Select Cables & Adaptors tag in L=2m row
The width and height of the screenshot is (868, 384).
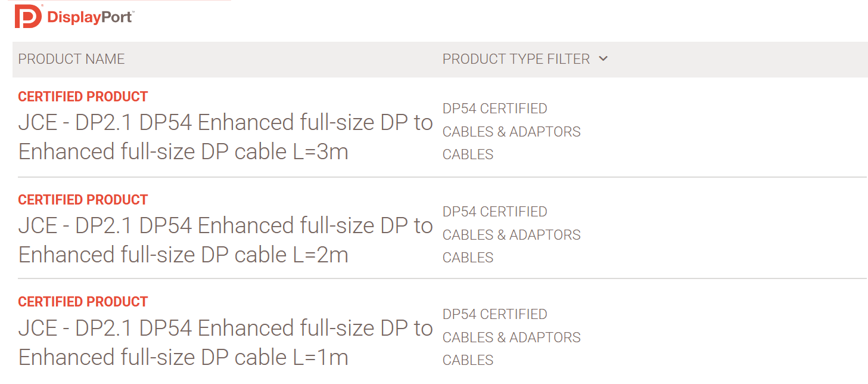511,235
